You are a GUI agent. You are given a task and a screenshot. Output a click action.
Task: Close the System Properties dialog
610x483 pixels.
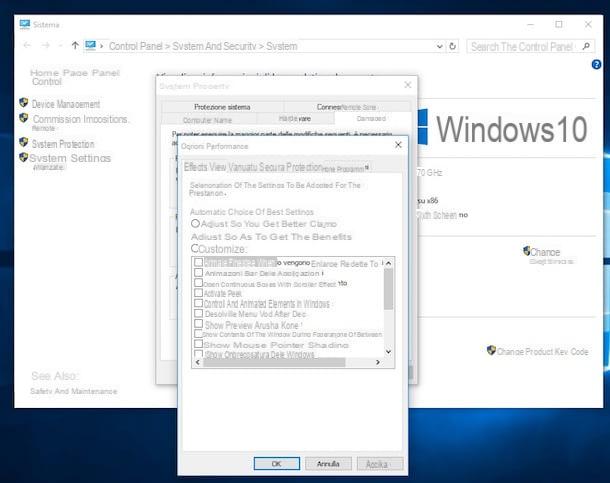(x=408, y=85)
